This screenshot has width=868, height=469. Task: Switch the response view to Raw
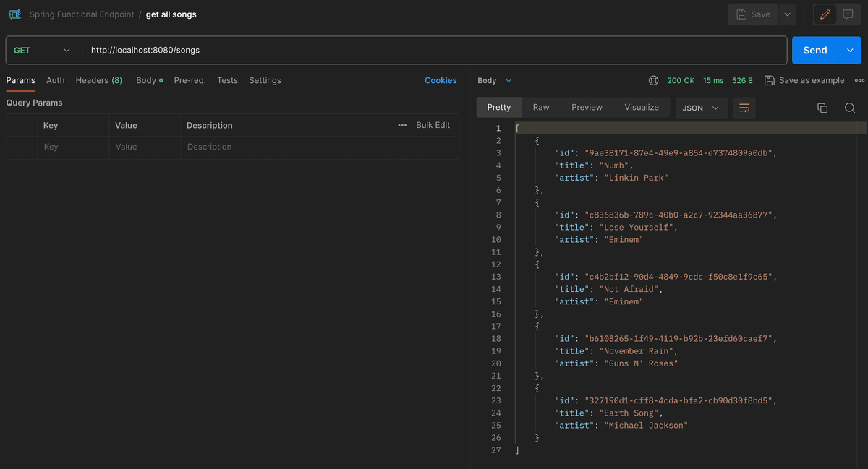point(541,106)
